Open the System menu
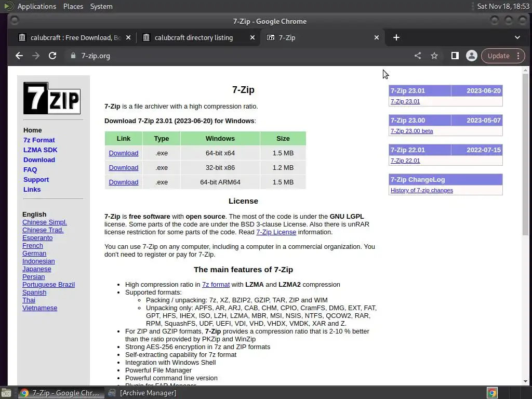Screen dimensions: 532x399 pos(101,6)
